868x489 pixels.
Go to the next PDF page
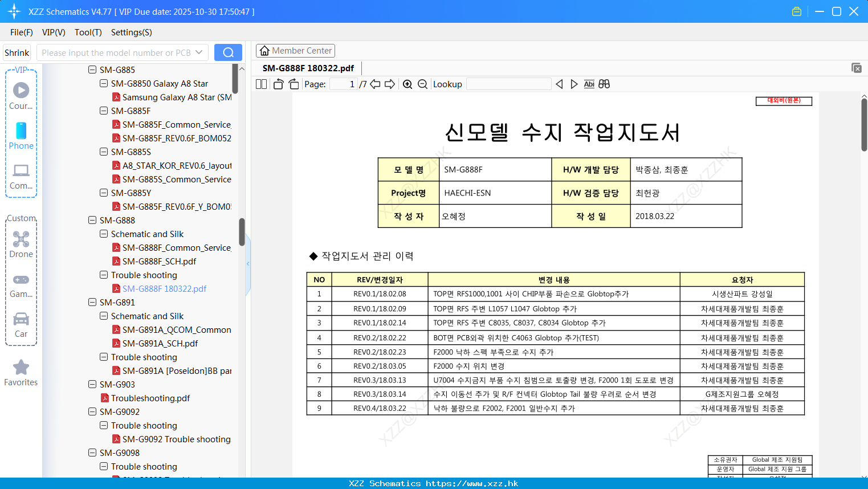click(x=390, y=84)
